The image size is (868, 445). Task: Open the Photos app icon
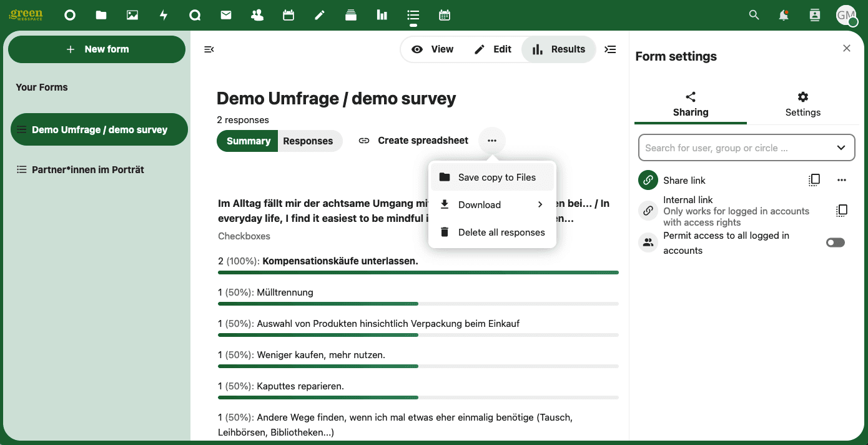click(132, 15)
